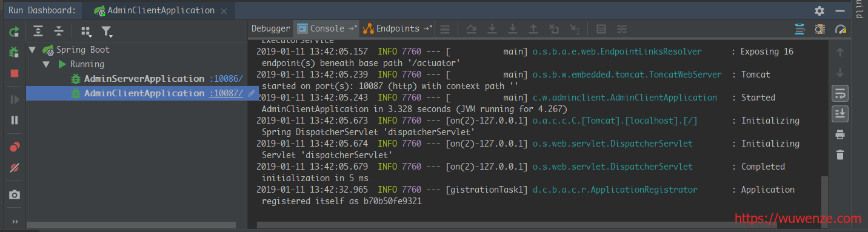Toggle soft-wrap in console gutter
This screenshot has height=232, width=868.
pyautogui.click(x=840, y=93)
